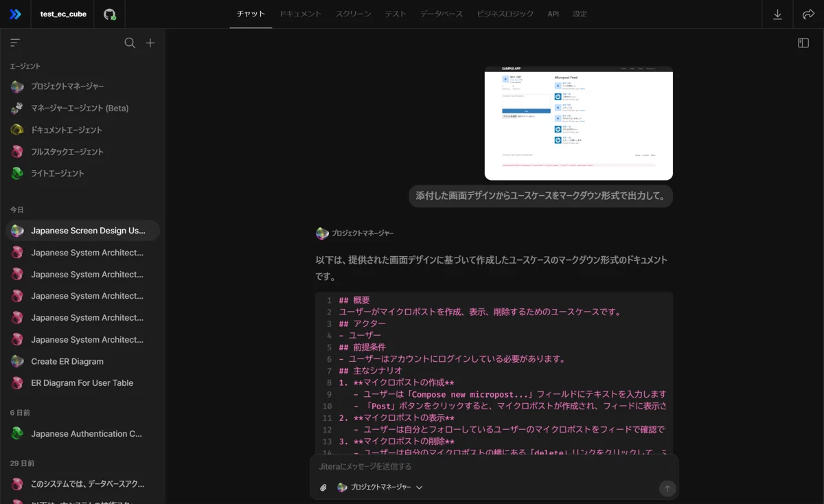Screen dimensions: 824x504
Task: Open Japanese Authentication C... chat
Action: [82, 434]
